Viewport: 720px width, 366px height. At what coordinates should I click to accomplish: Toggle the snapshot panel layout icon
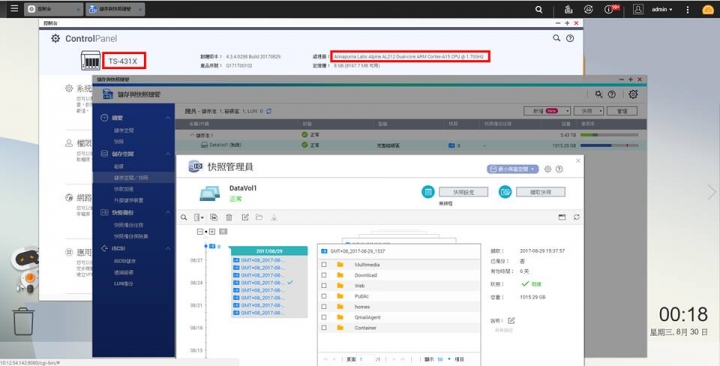pyautogui.click(x=562, y=217)
